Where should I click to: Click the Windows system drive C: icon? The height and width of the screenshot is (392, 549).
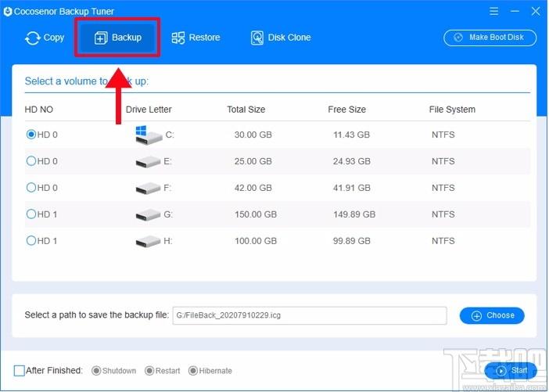tap(149, 135)
